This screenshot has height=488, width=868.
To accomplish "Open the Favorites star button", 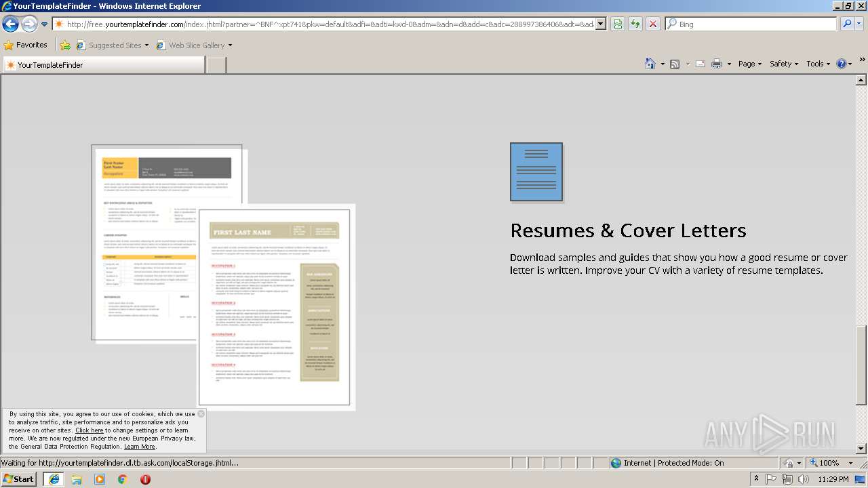I will 26,45.
